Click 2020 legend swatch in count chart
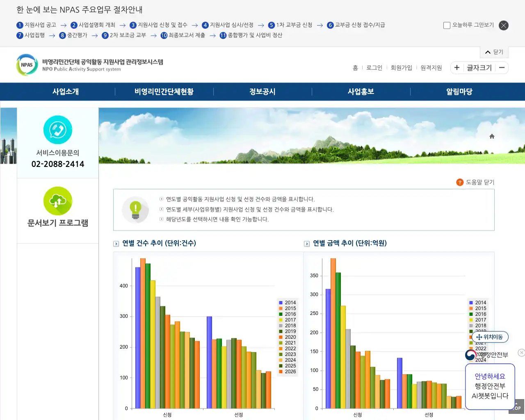Image resolution: width=525 pixels, height=420 pixels. (281, 337)
